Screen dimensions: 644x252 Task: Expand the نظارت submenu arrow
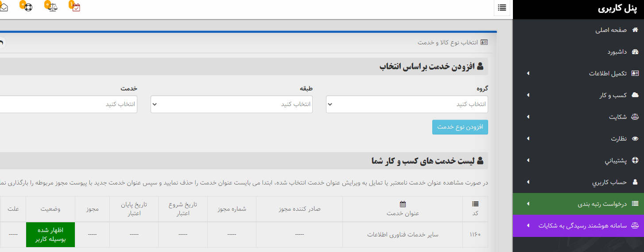pyautogui.click(x=528, y=138)
